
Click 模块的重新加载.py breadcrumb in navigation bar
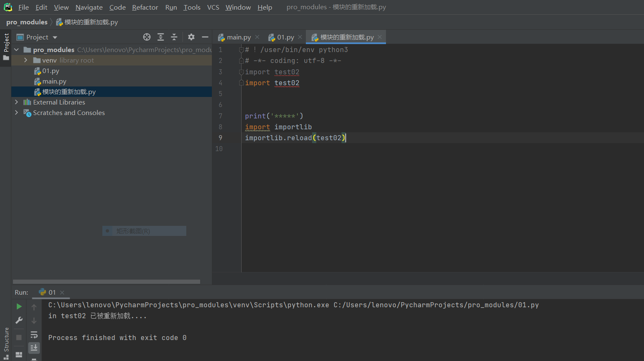87,22
